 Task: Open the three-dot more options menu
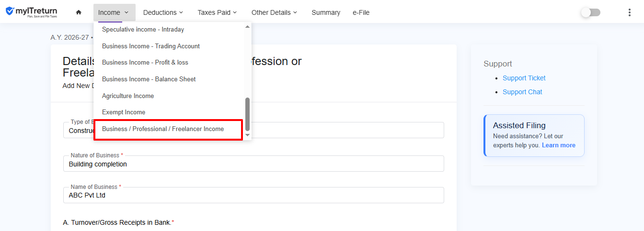point(630,12)
